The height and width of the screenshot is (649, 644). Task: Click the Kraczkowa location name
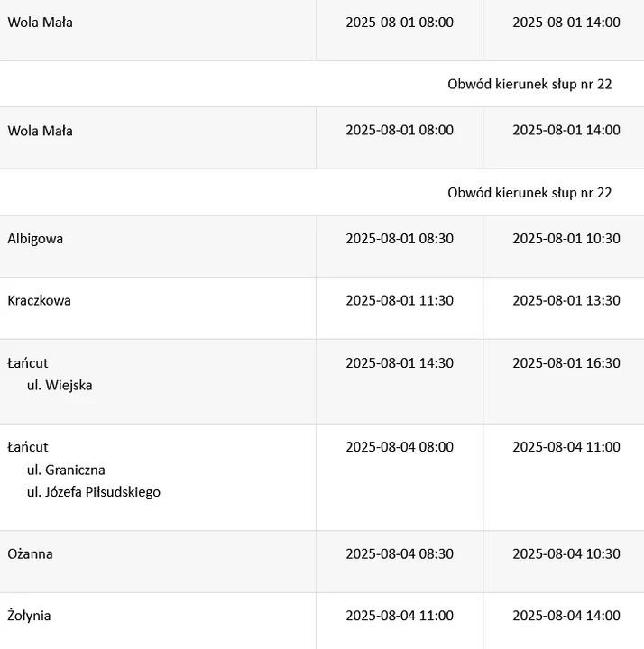click(x=40, y=300)
